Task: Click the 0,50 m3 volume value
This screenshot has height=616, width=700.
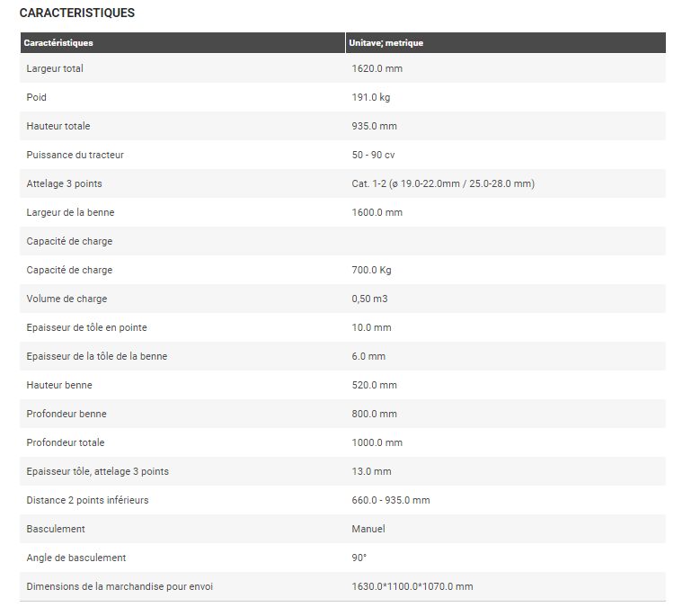Action: coord(370,299)
